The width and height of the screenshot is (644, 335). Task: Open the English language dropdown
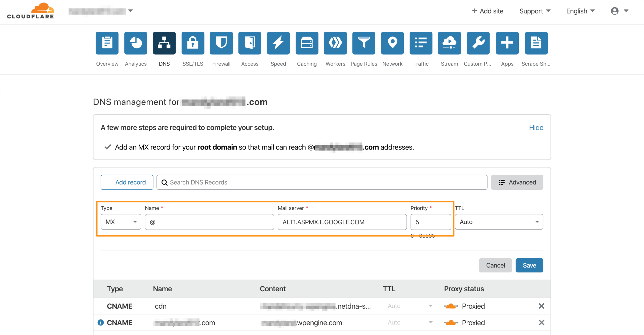(580, 11)
